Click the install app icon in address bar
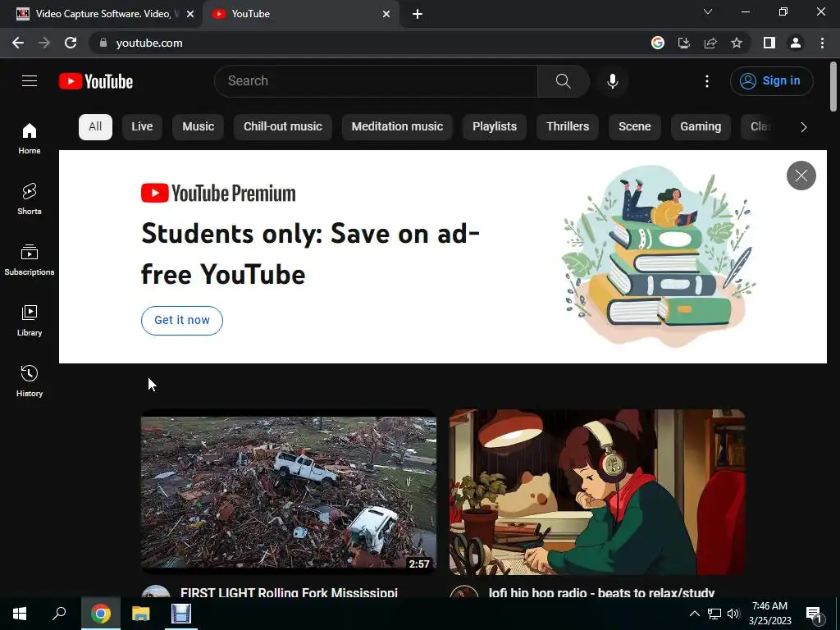Viewport: 840px width, 630px height. 684,43
